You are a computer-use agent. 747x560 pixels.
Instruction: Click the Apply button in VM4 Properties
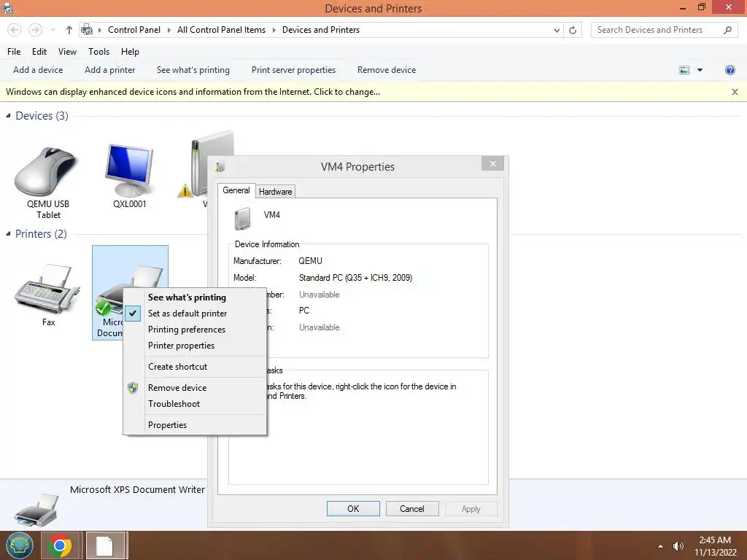tap(471, 508)
